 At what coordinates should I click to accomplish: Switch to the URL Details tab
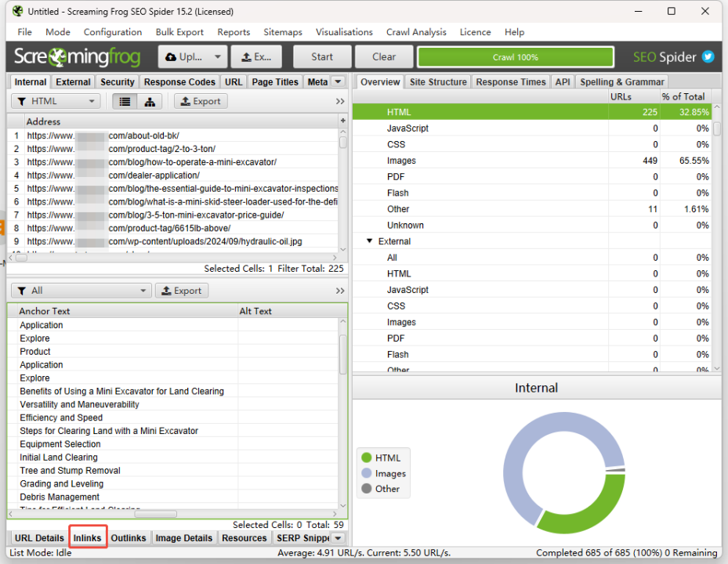[x=39, y=538]
